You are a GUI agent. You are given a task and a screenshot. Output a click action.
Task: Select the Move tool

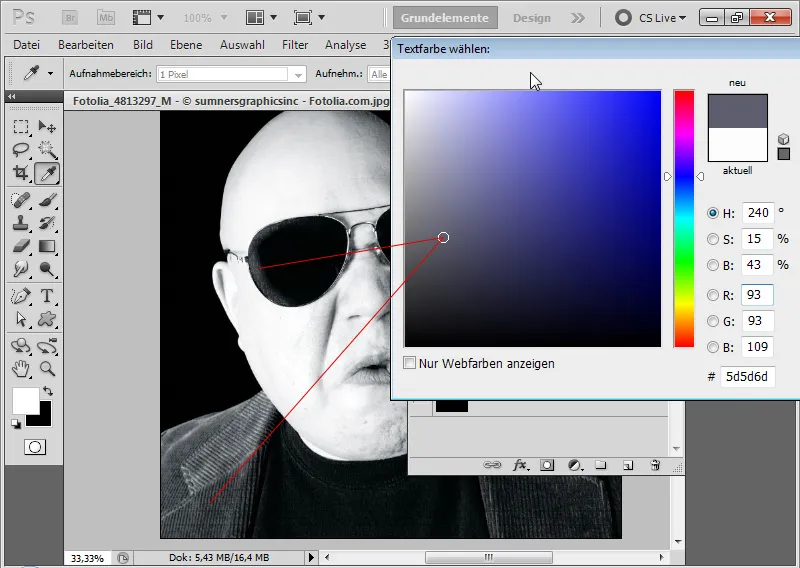click(47, 126)
